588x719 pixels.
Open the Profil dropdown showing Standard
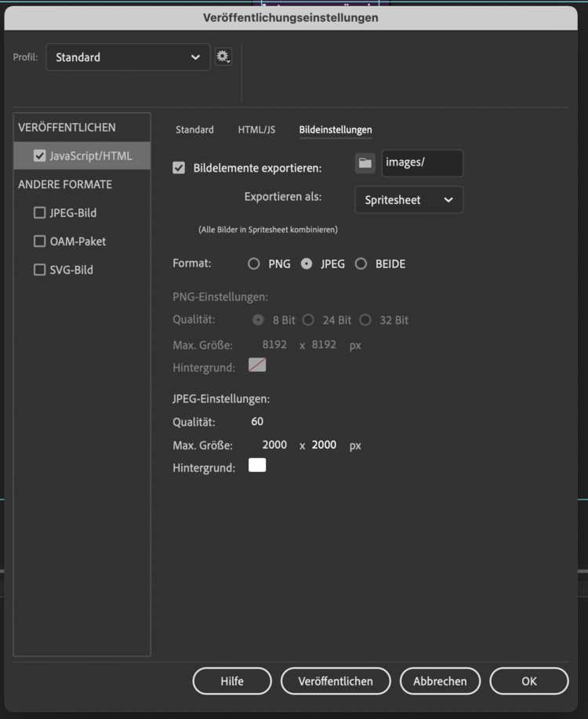coord(128,56)
